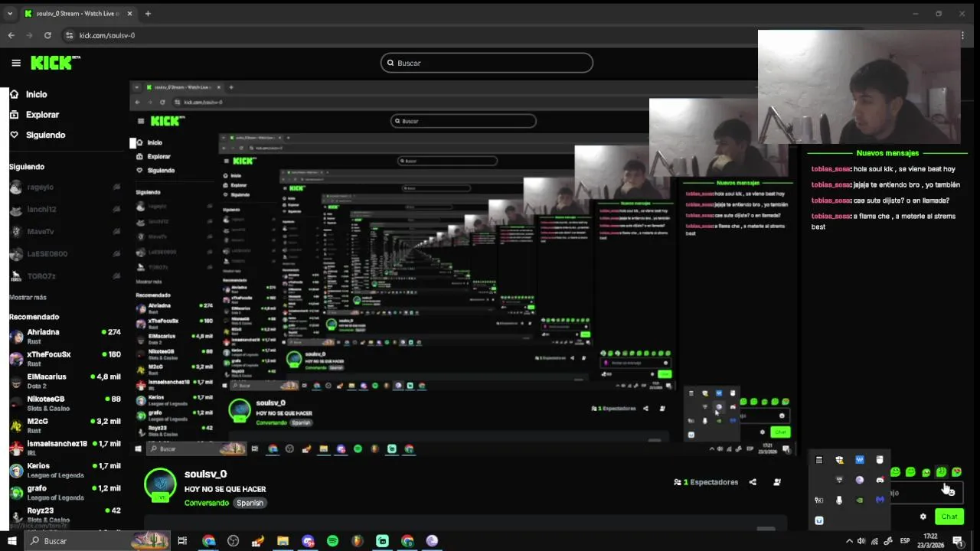This screenshot has width=980, height=551.
Task: Open Windows notification center
Action: 957,541
